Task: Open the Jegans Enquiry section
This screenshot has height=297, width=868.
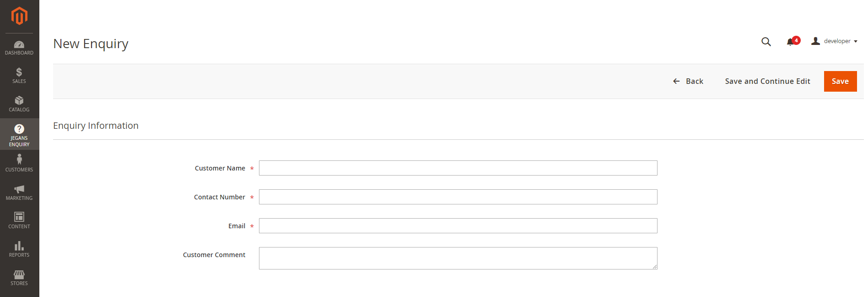Action: coord(19,134)
